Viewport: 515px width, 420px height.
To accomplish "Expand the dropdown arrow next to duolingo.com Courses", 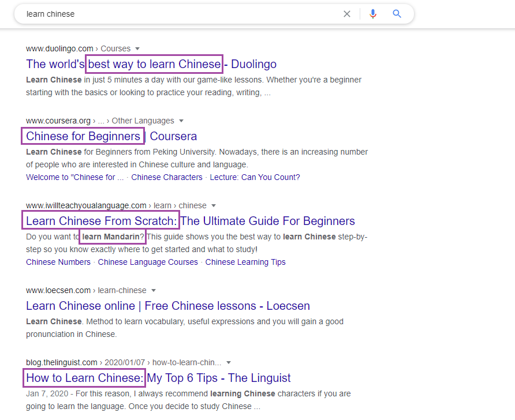I will (137, 48).
